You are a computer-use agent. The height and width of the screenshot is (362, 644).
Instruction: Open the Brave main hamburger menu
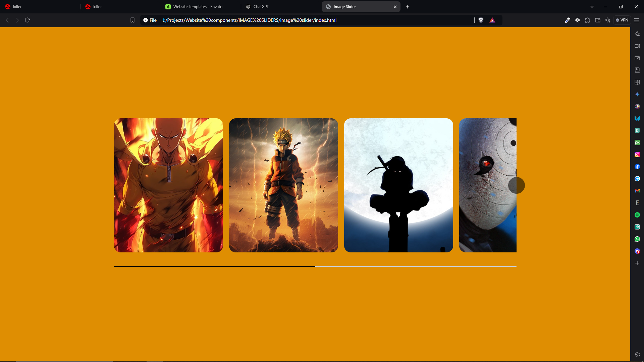click(637, 20)
